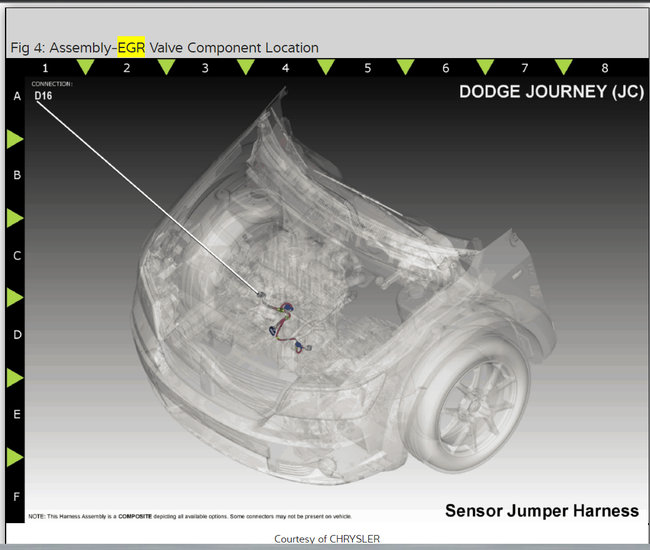
Task: Select the D16 connection label
Action: coord(44,96)
